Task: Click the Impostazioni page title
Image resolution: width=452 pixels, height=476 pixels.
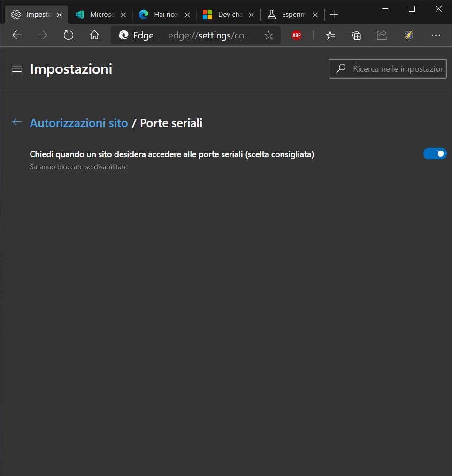Action: 71,69
